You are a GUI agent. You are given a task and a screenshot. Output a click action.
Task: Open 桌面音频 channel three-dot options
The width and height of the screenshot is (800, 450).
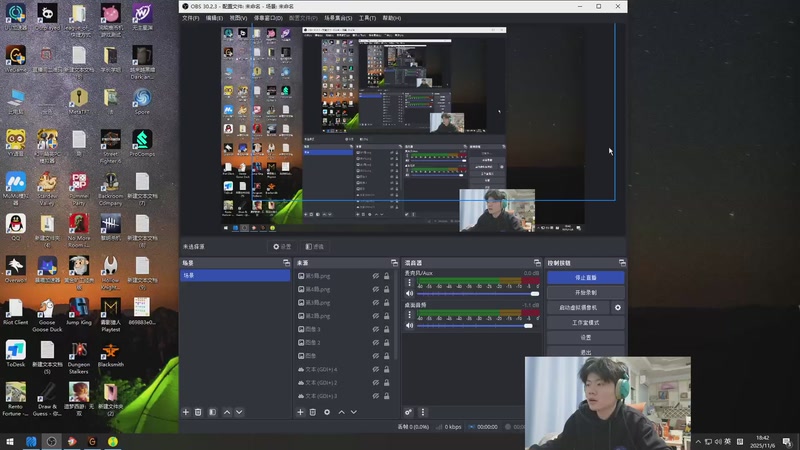[x=409, y=315]
